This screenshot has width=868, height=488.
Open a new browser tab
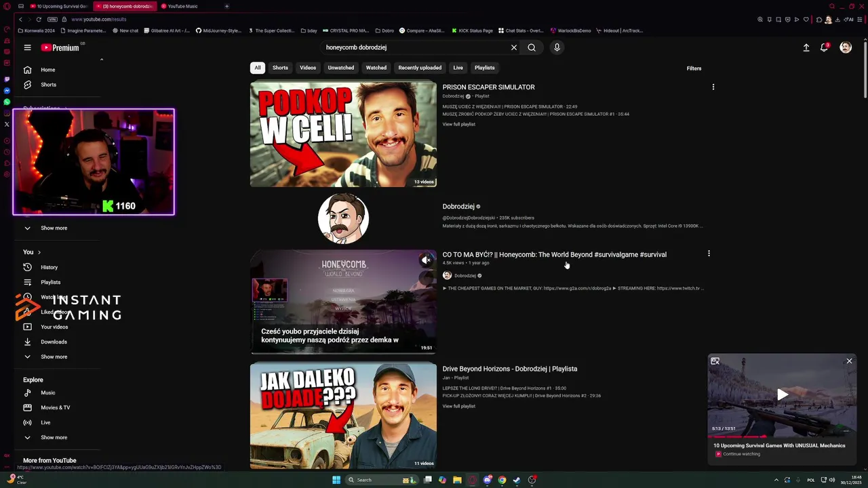[226, 6]
